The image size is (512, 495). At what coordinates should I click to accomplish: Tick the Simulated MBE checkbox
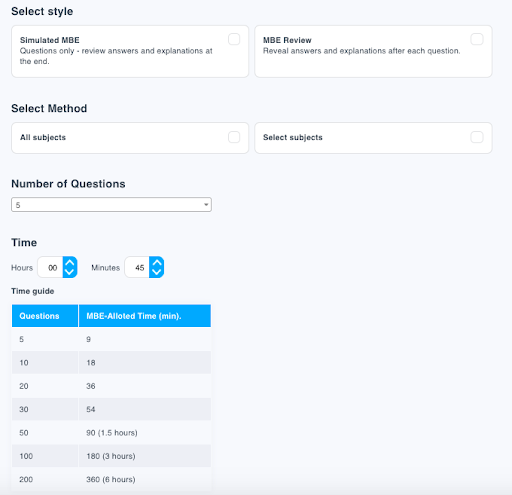234,39
